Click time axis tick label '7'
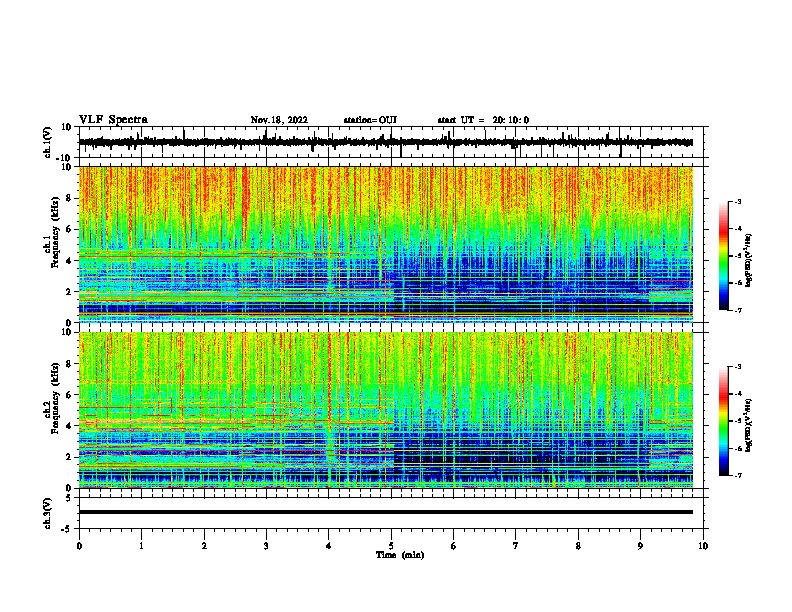Screen dimensions: 792x612 516,546
